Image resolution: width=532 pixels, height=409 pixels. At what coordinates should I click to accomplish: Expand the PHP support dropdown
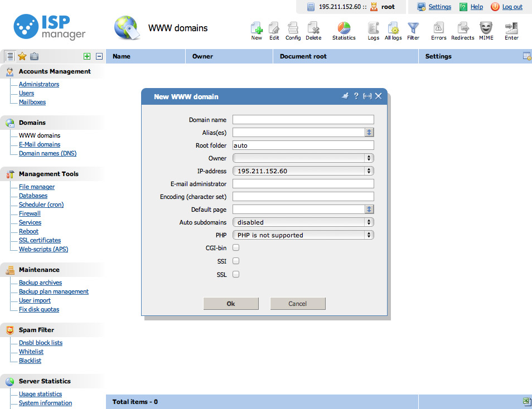coord(303,235)
